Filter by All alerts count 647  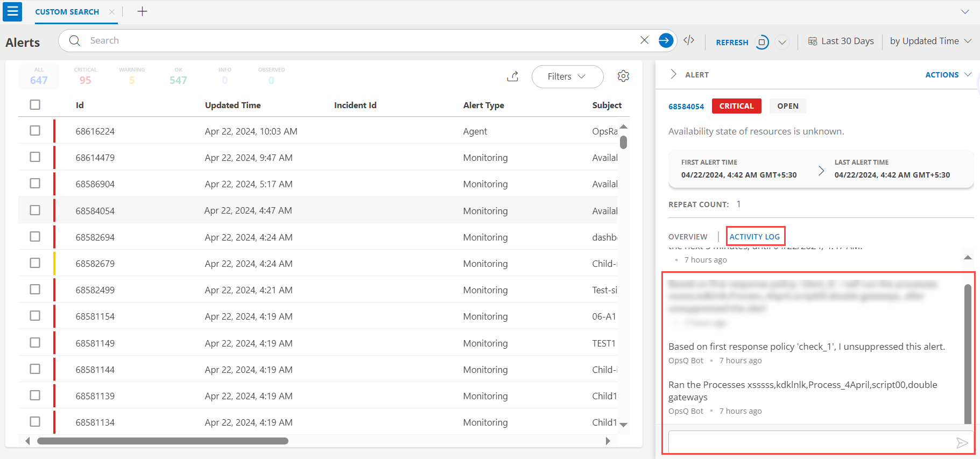click(x=39, y=76)
